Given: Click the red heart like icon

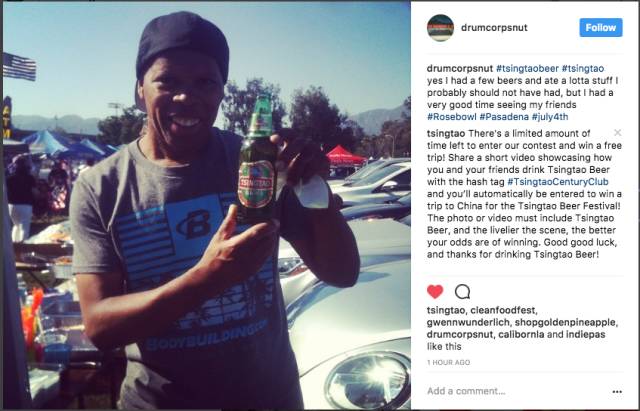Looking at the screenshot, I should pos(435,292).
